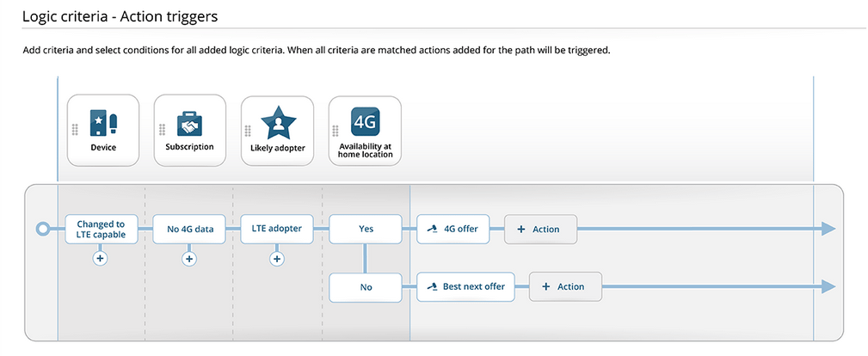Click the Subscription handshake briefcase icon
This screenshot has height=356, width=868.
(x=189, y=124)
